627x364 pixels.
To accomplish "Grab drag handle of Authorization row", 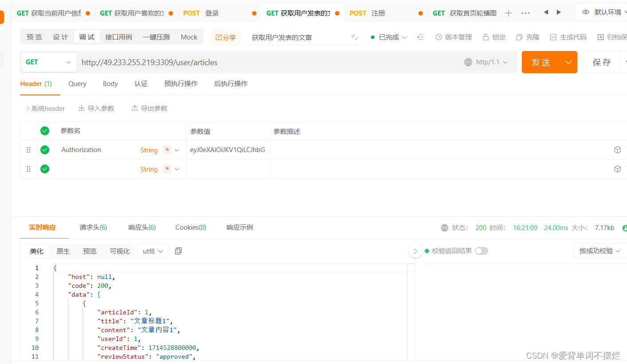I will (28, 150).
